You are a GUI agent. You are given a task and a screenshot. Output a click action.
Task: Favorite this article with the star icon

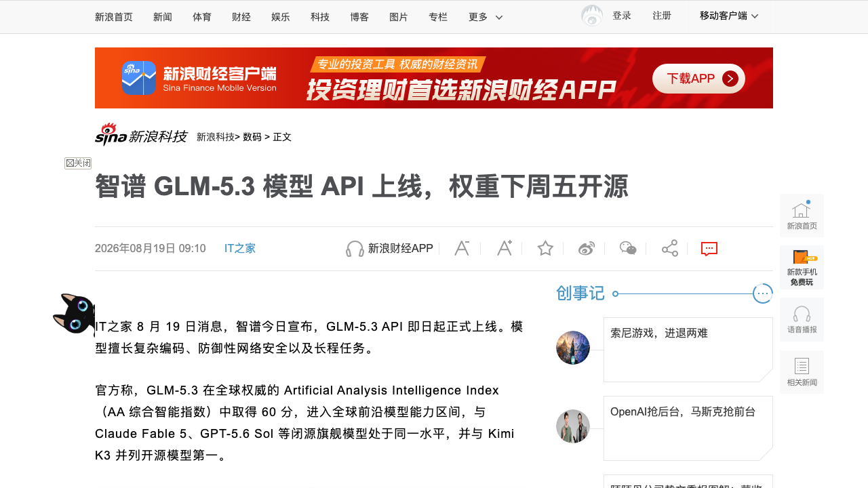tap(545, 249)
